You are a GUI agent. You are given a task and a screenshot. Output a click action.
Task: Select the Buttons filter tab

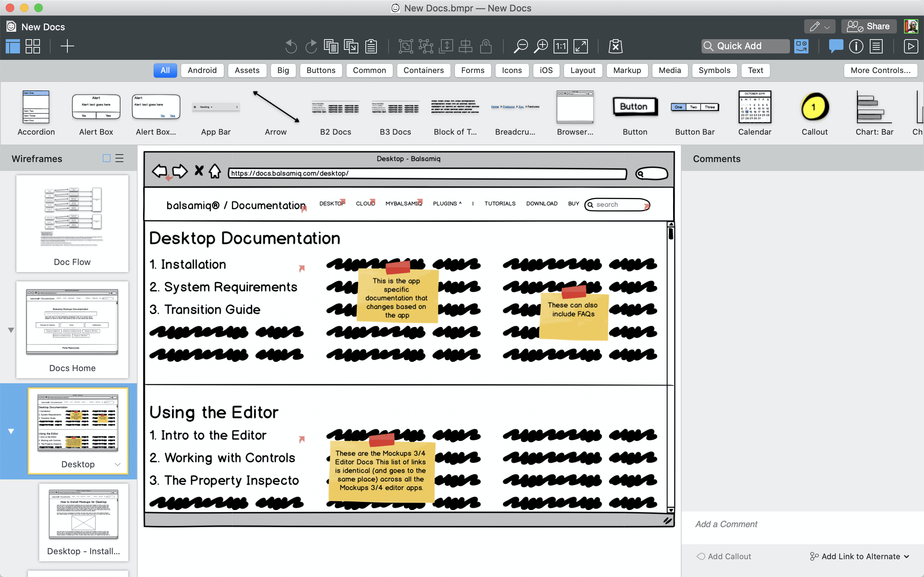(320, 70)
